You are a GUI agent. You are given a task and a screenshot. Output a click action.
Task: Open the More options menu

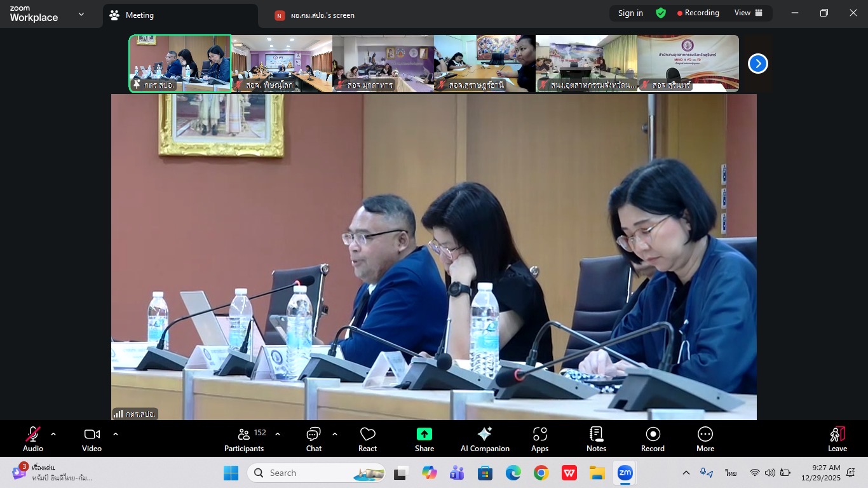click(x=705, y=439)
